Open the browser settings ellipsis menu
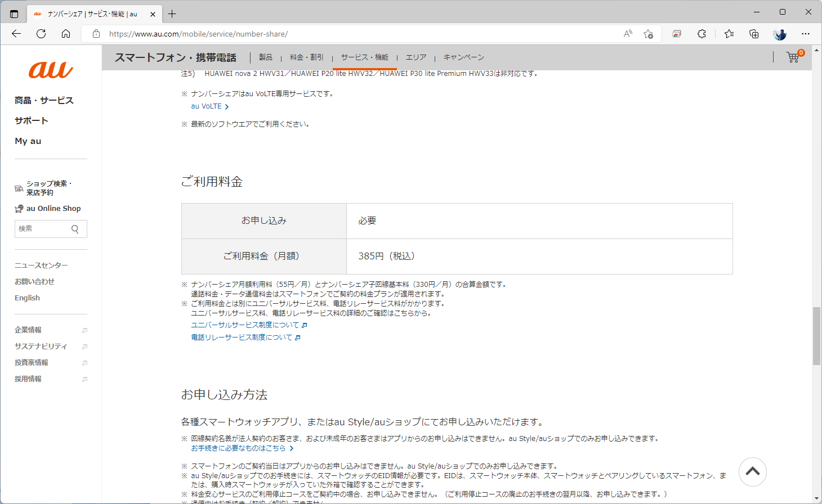 (806, 34)
